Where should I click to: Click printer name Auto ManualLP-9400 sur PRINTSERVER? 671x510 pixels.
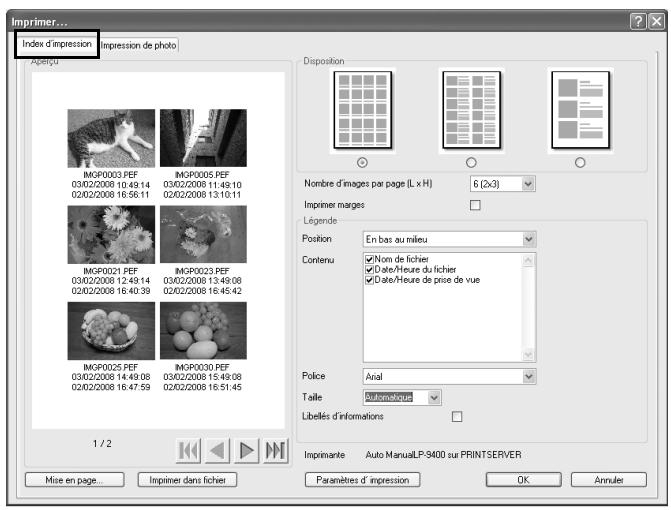[443, 455]
